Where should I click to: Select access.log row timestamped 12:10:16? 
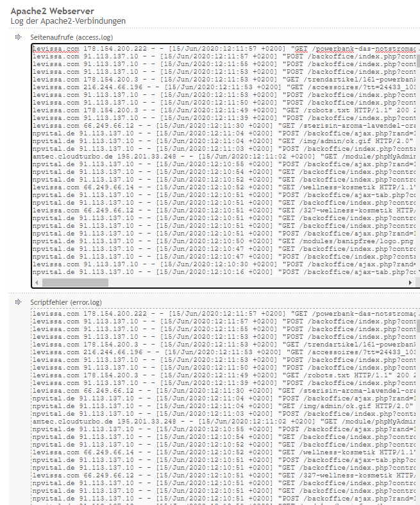tap(224, 272)
